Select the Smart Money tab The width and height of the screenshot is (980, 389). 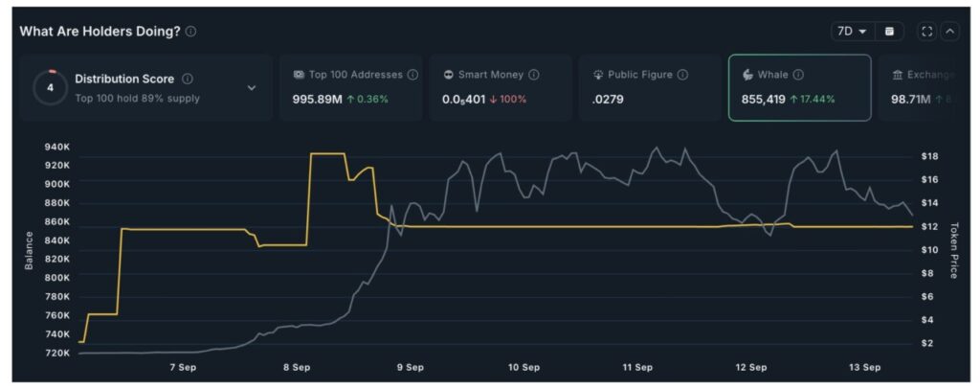501,87
